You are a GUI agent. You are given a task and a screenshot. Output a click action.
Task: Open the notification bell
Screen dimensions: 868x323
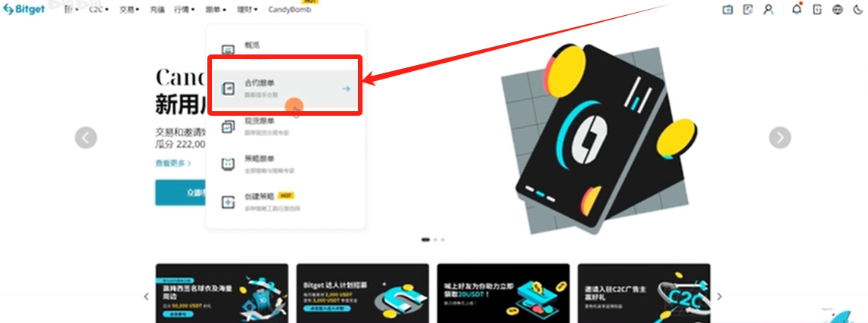coord(797,9)
